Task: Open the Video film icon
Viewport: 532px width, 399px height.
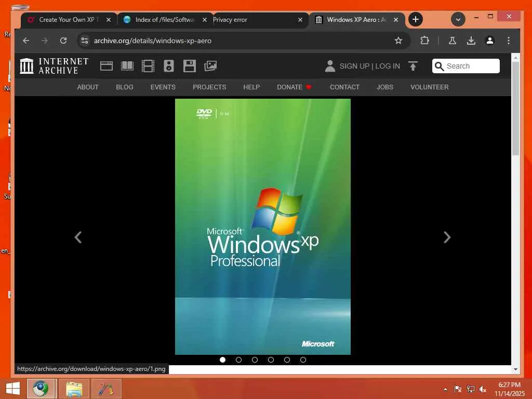Action: (x=148, y=66)
